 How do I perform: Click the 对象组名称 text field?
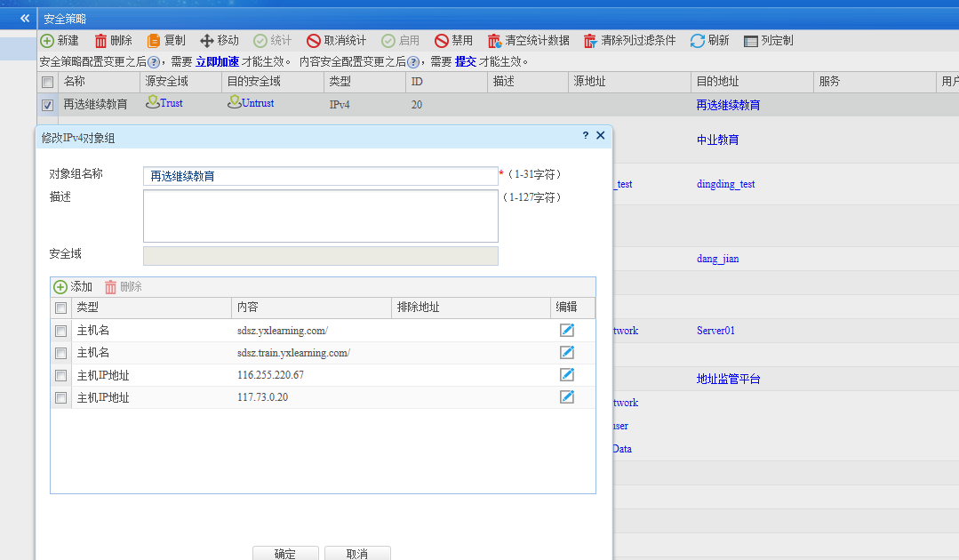pyautogui.click(x=320, y=176)
